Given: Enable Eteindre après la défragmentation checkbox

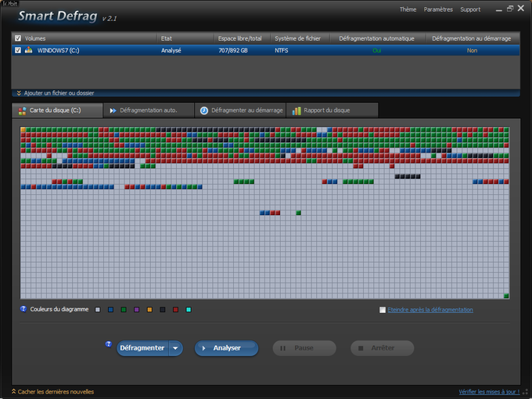Looking at the screenshot, I should pos(383,310).
